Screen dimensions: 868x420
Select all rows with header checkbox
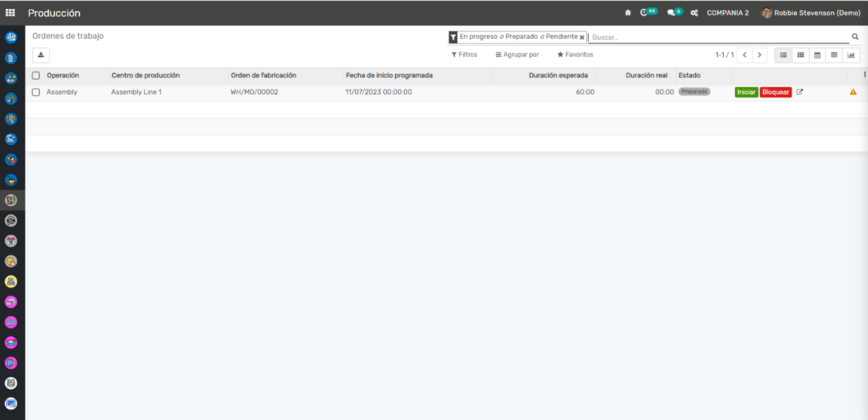[x=36, y=75]
